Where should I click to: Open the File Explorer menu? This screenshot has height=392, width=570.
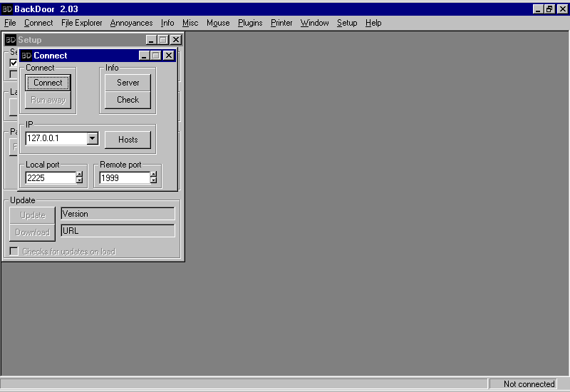(81, 23)
